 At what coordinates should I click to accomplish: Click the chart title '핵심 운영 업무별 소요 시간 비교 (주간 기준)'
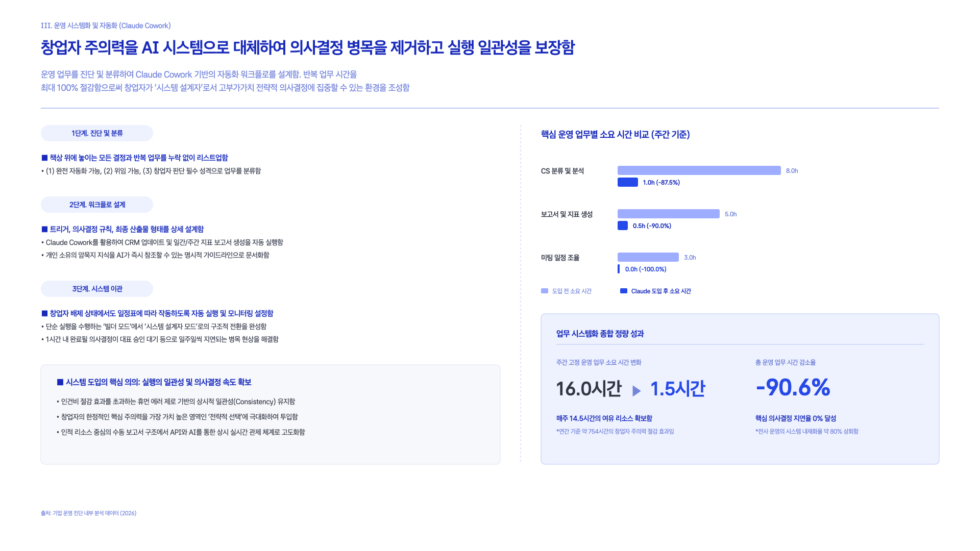click(615, 135)
